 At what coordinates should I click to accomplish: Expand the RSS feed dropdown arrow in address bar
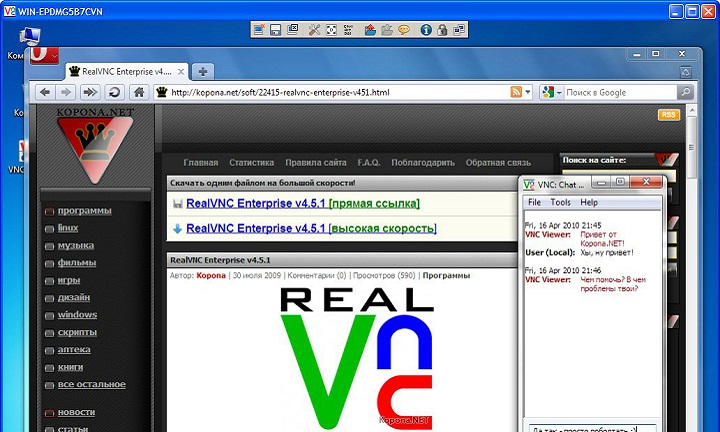click(528, 92)
